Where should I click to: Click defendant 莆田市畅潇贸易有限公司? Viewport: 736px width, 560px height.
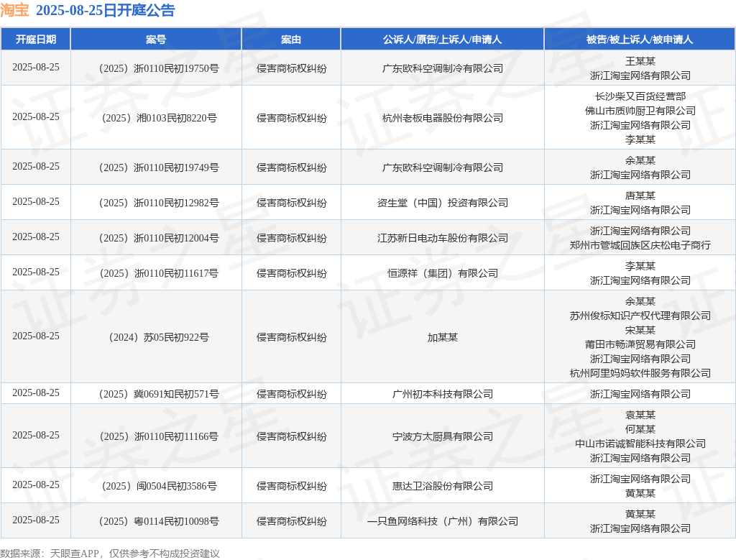pos(640,344)
